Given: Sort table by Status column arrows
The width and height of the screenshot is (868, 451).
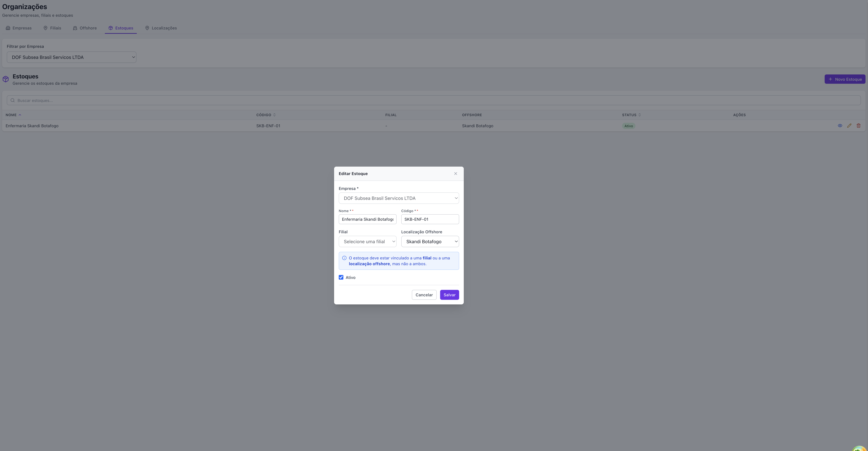Looking at the screenshot, I should click(x=639, y=115).
